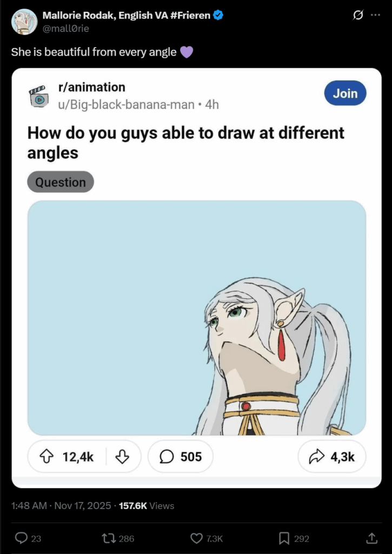Click the blue verified badge

(218, 16)
